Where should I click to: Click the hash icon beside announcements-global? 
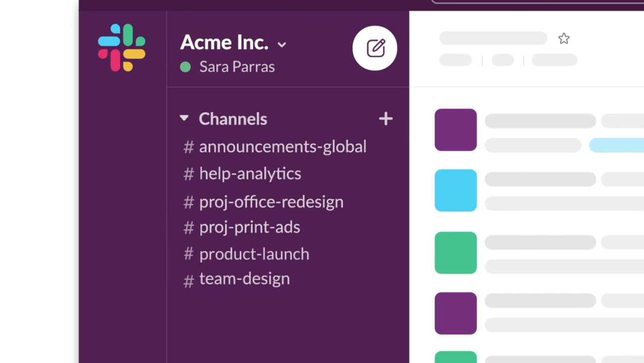189,147
